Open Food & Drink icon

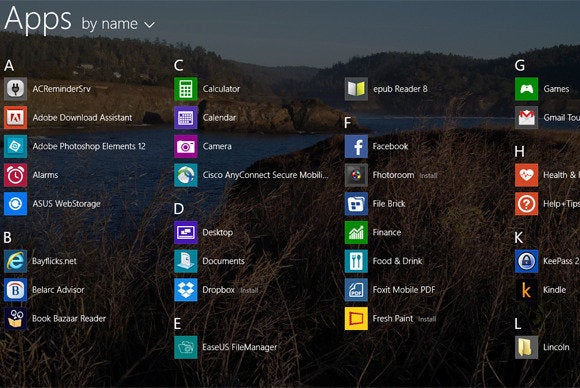pyautogui.click(x=356, y=261)
